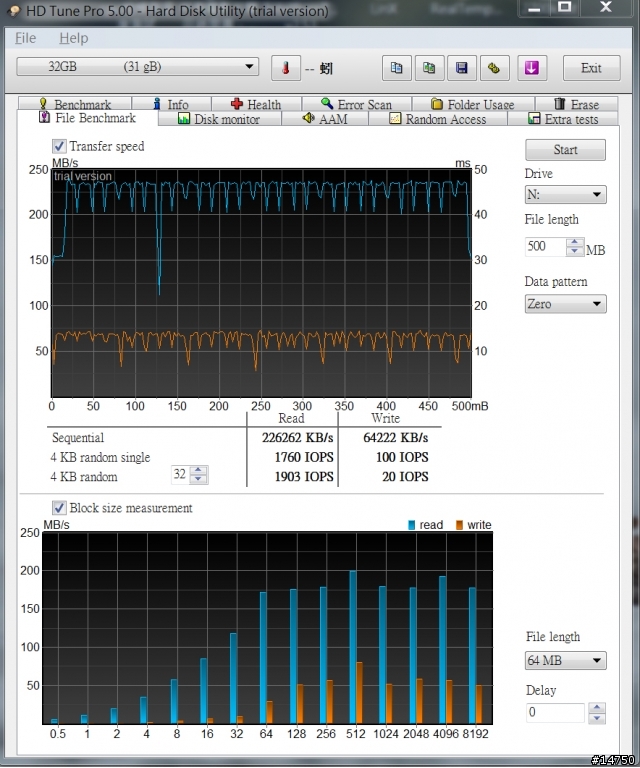Open the Help menu
Viewport: 640px width, 768px height.
click(73, 38)
